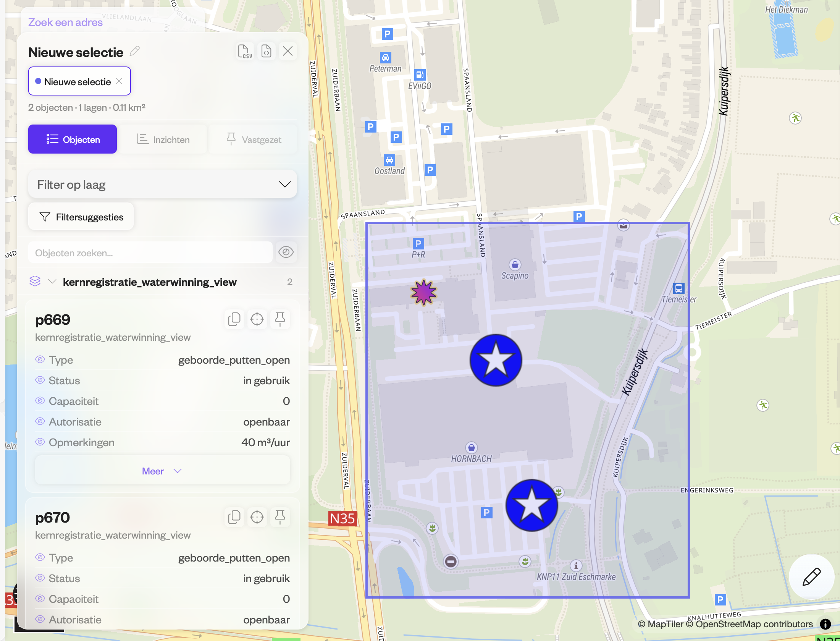This screenshot has width=840, height=641.
Task: Export selection as CSV file
Action: point(245,51)
